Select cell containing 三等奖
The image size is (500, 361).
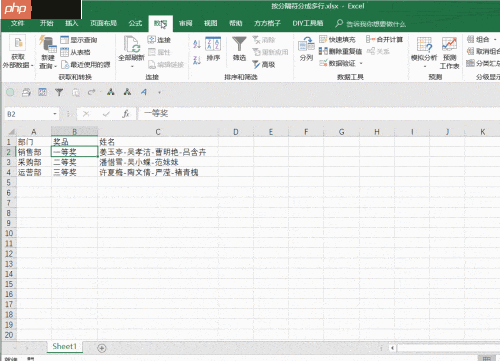74,172
